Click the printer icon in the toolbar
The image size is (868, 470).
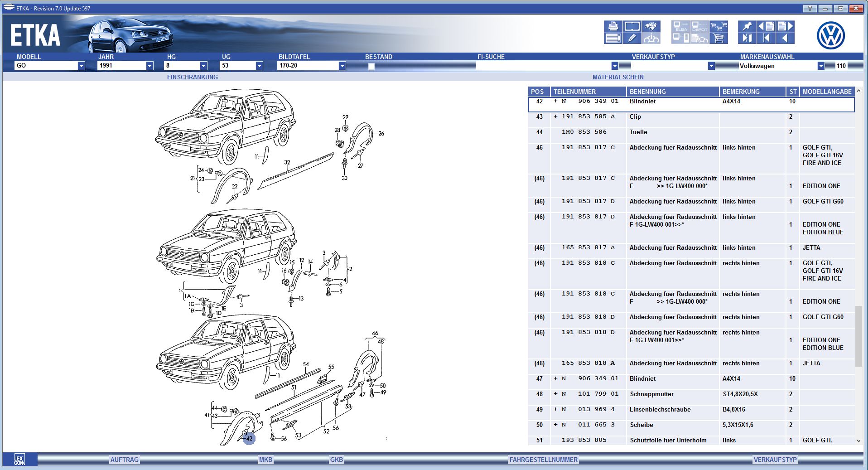click(x=613, y=26)
